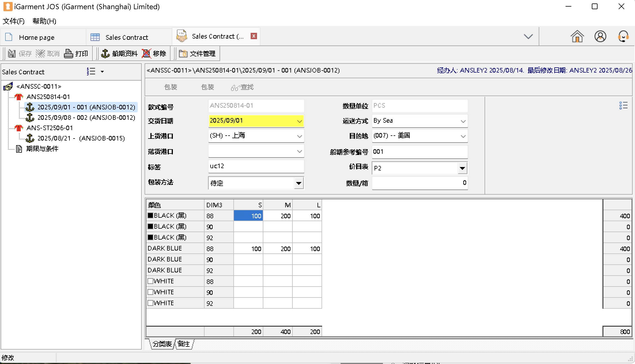Switch to the 备注 bottom tab
Image resolution: width=635 pixels, height=364 pixels.
pyautogui.click(x=184, y=344)
